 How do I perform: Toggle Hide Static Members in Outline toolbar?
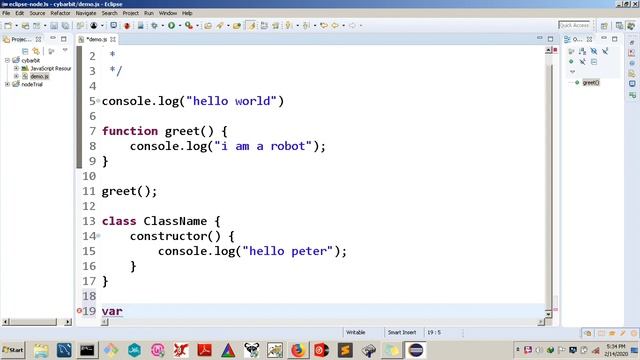point(605,51)
